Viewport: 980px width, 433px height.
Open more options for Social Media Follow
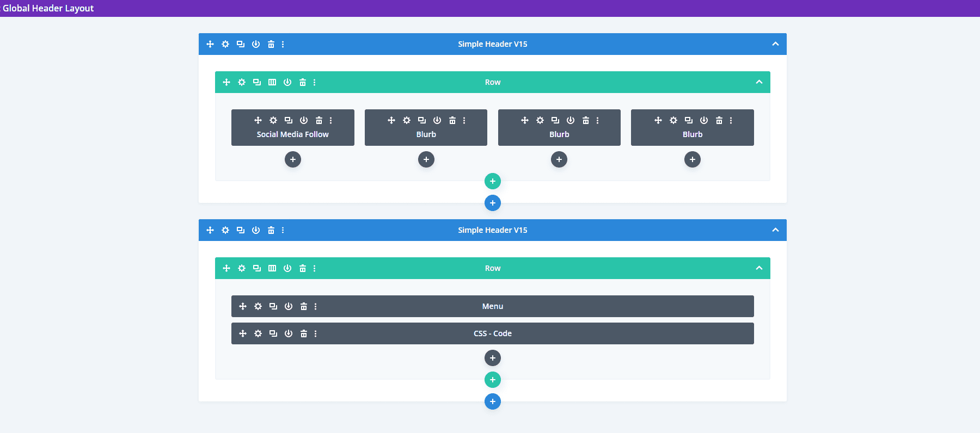coord(331,120)
